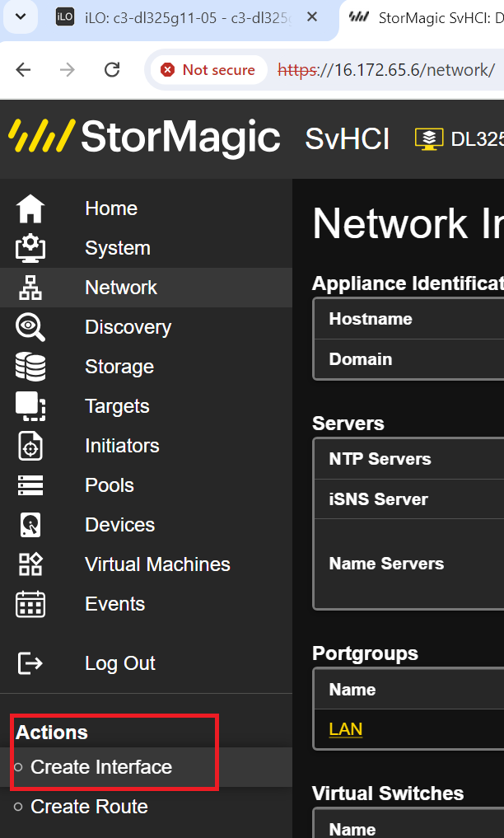Click the Actions heading in sidebar
The height and width of the screenshot is (838, 504).
(52, 733)
